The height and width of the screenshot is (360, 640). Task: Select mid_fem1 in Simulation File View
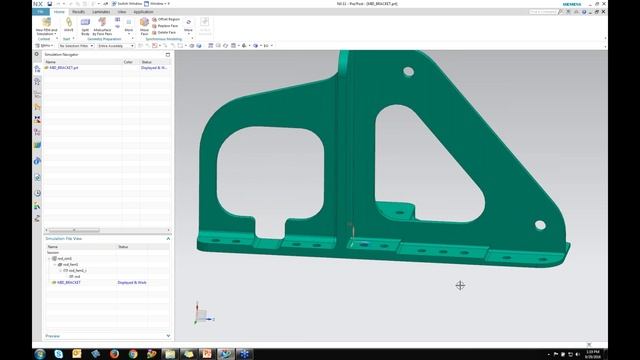(x=70, y=264)
